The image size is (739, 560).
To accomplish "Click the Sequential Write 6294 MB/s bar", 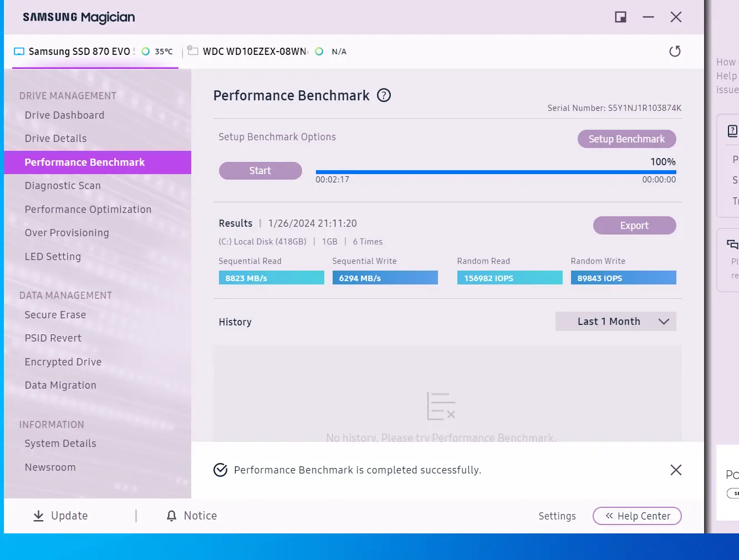I will (385, 278).
